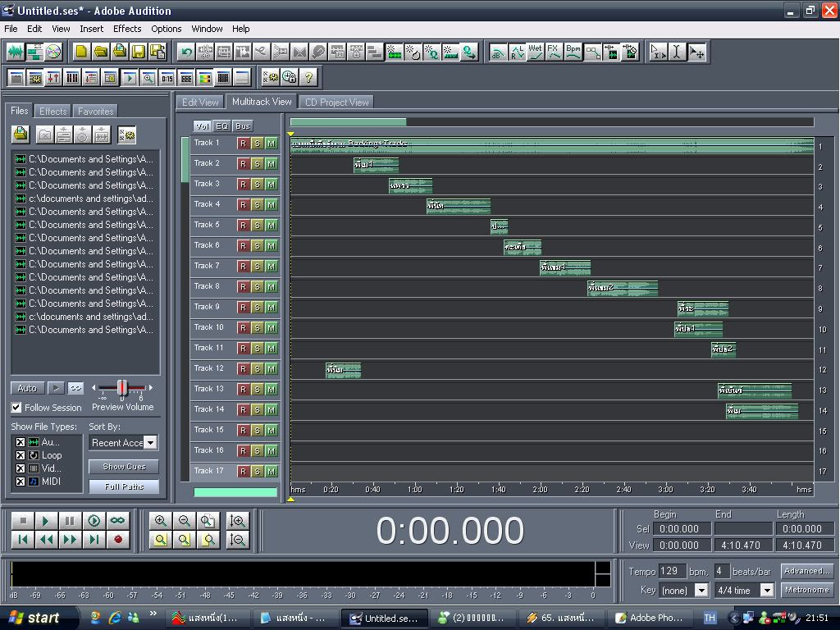The height and width of the screenshot is (630, 840).
Task: Undo the last action with the toolbar arrow
Action: [186, 52]
